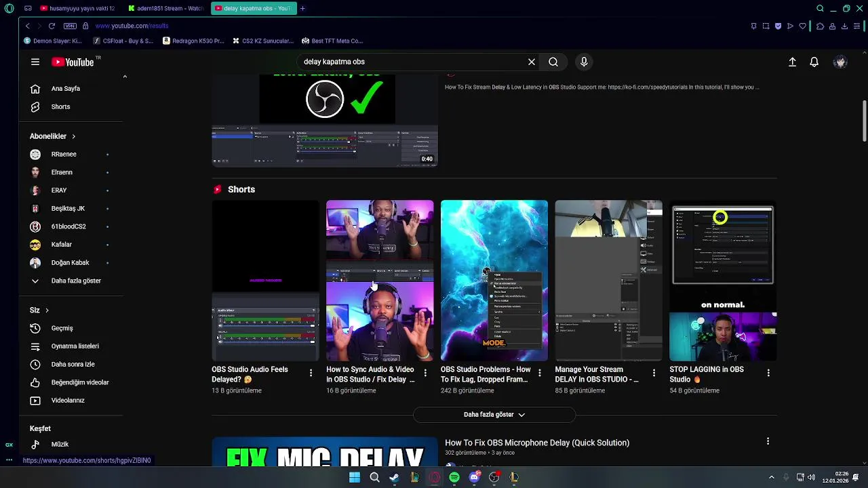Open options for 'STOP LAGGING in OBS' short
Screen dimensions: 868x488
coord(768,373)
